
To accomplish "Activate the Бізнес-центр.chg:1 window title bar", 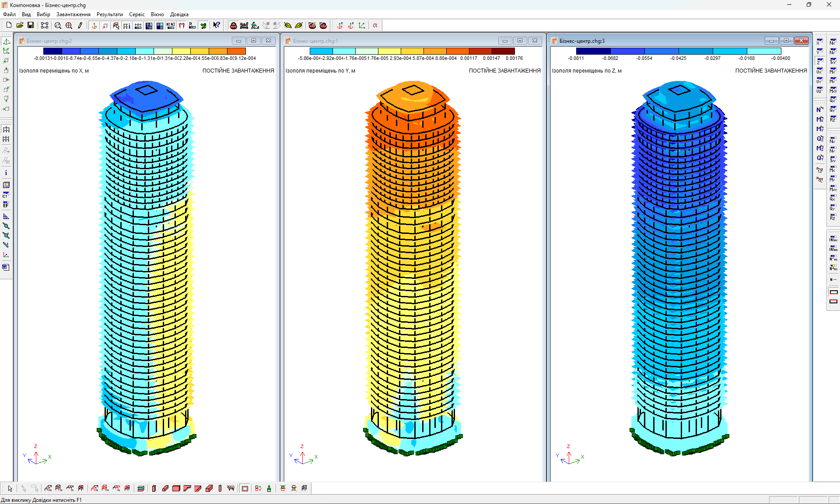I will (x=394, y=41).
